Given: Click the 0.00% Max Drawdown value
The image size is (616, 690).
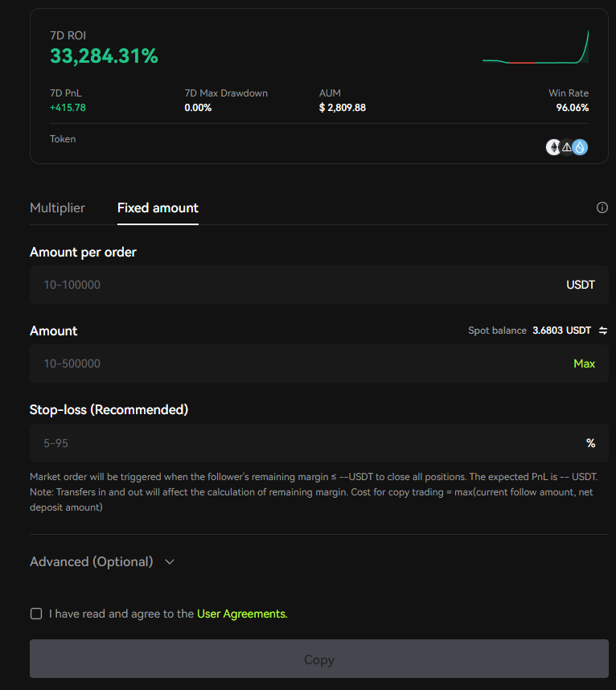Looking at the screenshot, I should (198, 108).
